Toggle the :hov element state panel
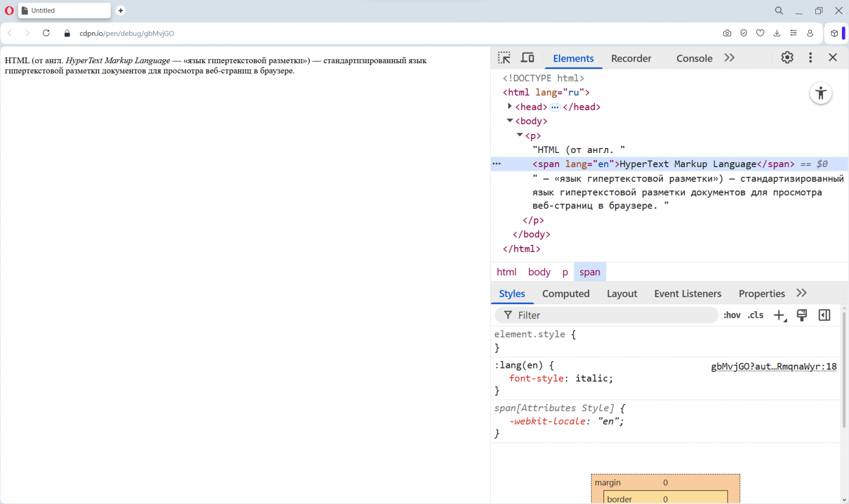The width and height of the screenshot is (849, 504). tap(731, 315)
